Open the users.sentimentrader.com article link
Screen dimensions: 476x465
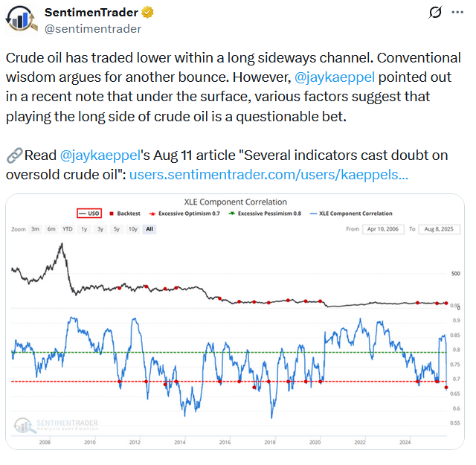(268, 175)
